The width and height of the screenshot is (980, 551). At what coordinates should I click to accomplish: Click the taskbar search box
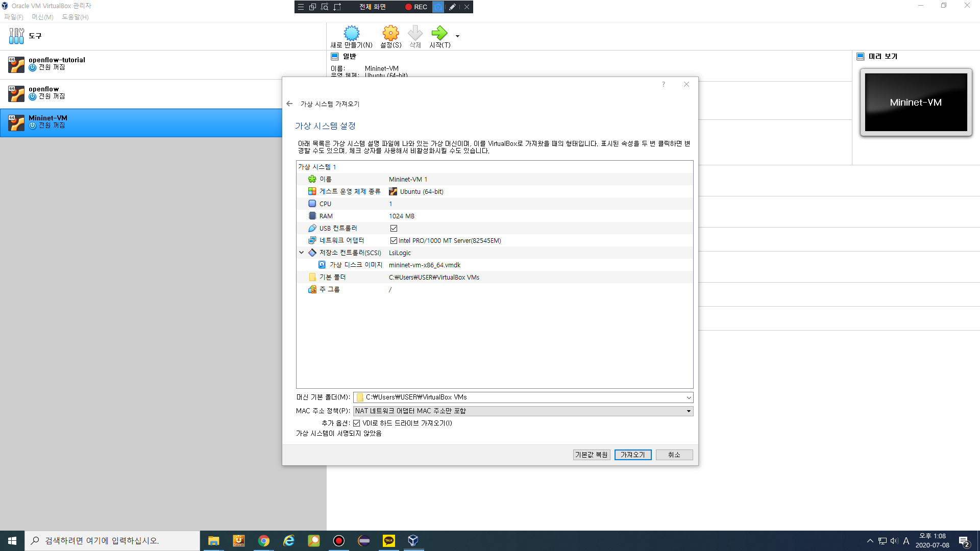112,541
